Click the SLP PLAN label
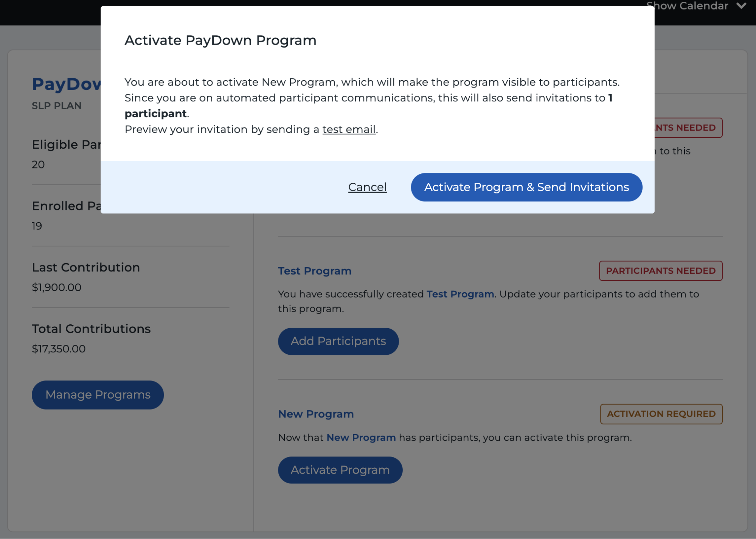 pos(57,106)
